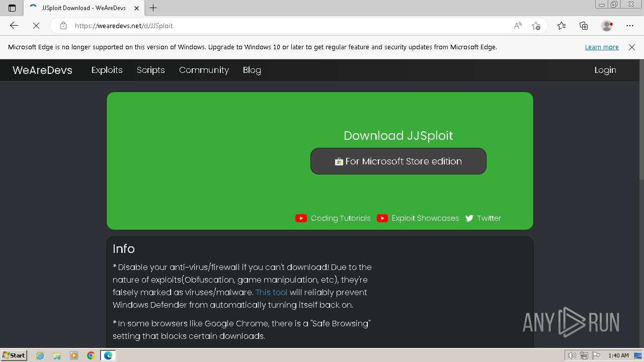Click the Twitter bird icon

(x=469, y=218)
